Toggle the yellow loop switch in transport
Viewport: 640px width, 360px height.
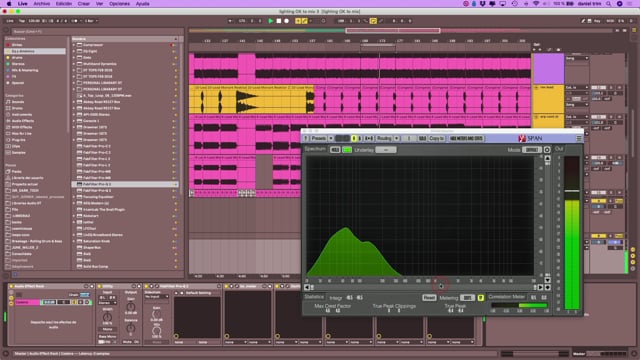point(373,21)
